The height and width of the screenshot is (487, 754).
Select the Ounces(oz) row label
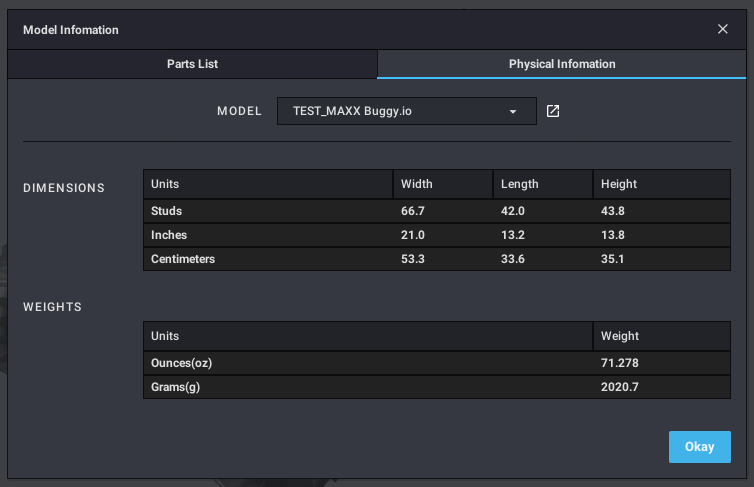coord(181,363)
